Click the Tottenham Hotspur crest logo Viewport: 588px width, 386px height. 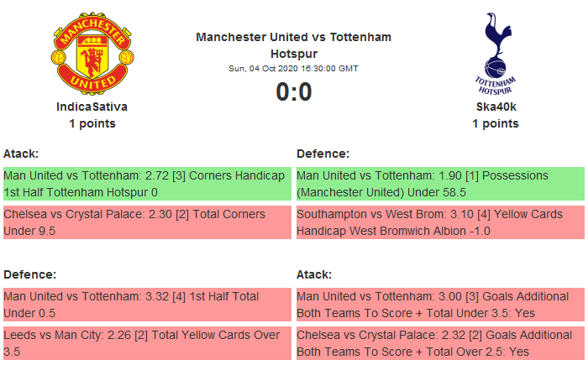[495, 52]
